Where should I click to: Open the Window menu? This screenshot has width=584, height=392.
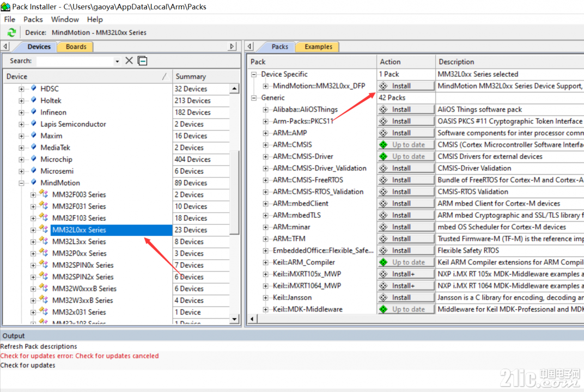65,20
